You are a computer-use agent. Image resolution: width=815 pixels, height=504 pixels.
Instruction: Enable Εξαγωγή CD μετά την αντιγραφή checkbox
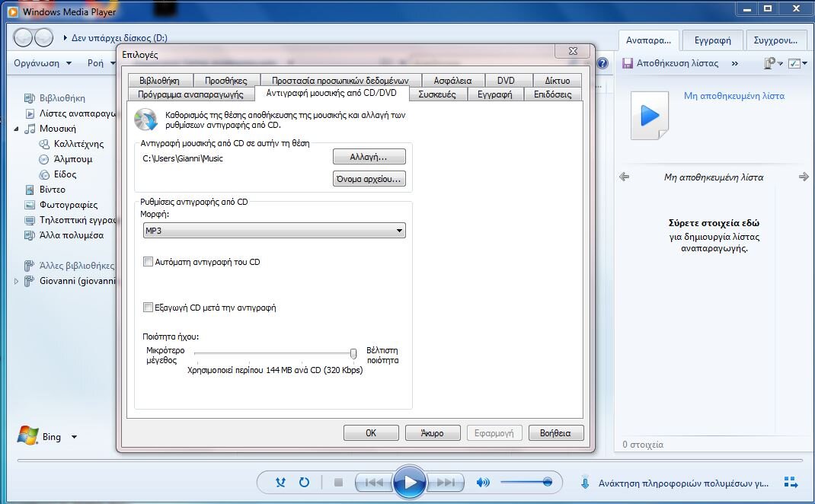(x=148, y=308)
